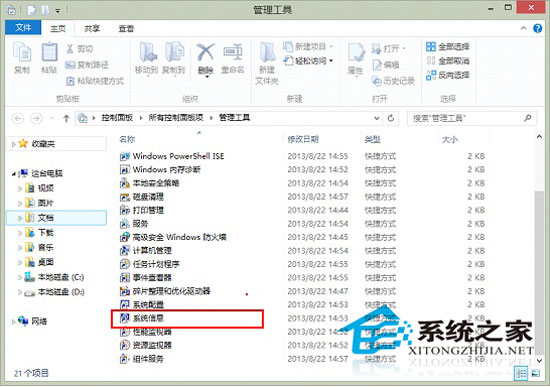Open the File (文件) tab

click(x=23, y=27)
